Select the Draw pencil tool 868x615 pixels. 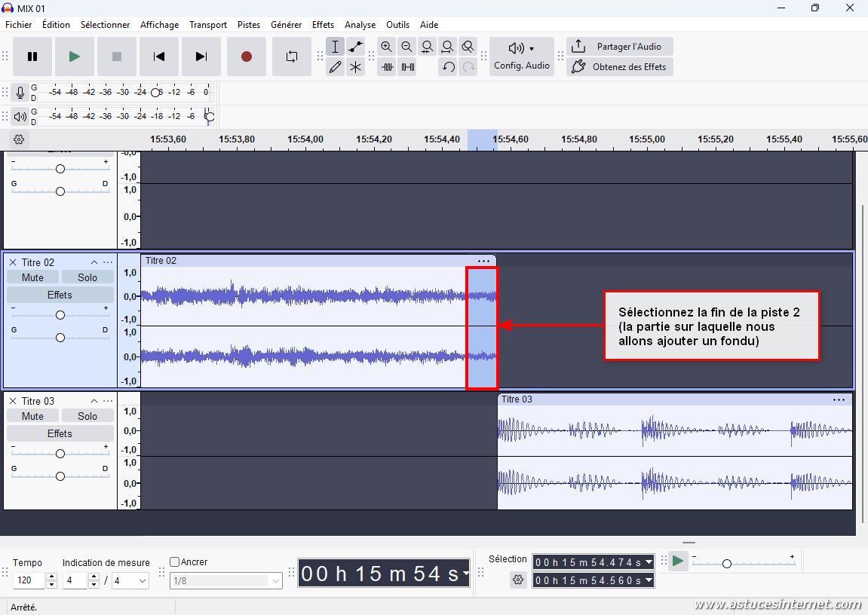click(x=335, y=67)
